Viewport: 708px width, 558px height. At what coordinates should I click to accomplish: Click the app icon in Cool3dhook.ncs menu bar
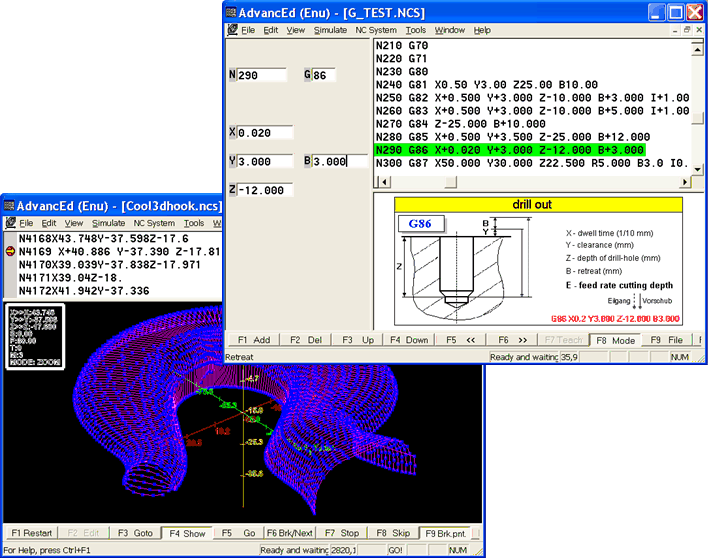pos(10,223)
